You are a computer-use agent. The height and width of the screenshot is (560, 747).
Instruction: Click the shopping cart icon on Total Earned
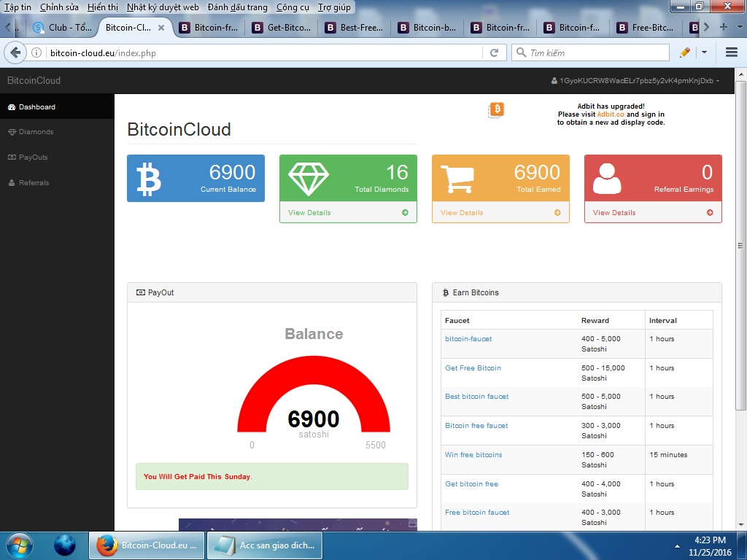click(457, 179)
